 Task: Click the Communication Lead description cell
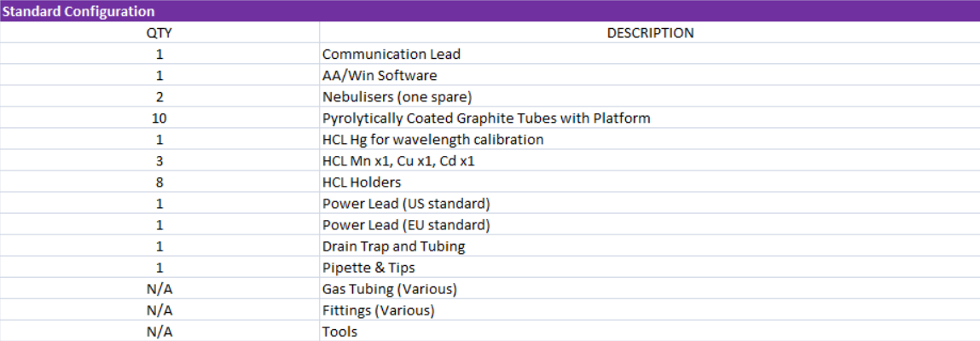pyautogui.click(x=391, y=55)
